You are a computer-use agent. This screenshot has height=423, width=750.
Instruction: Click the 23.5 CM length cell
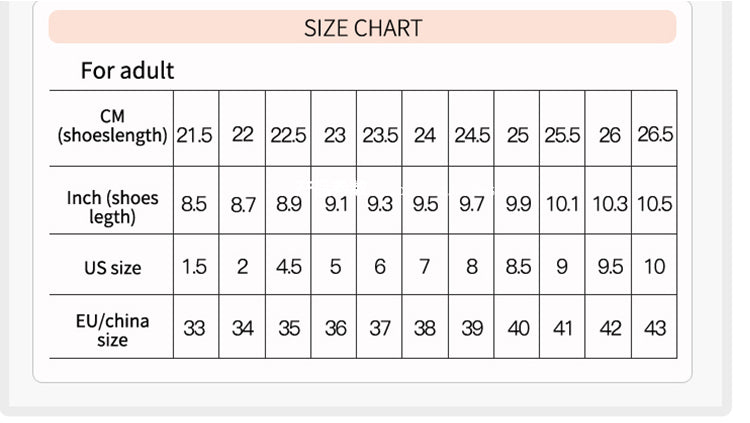[379, 135]
